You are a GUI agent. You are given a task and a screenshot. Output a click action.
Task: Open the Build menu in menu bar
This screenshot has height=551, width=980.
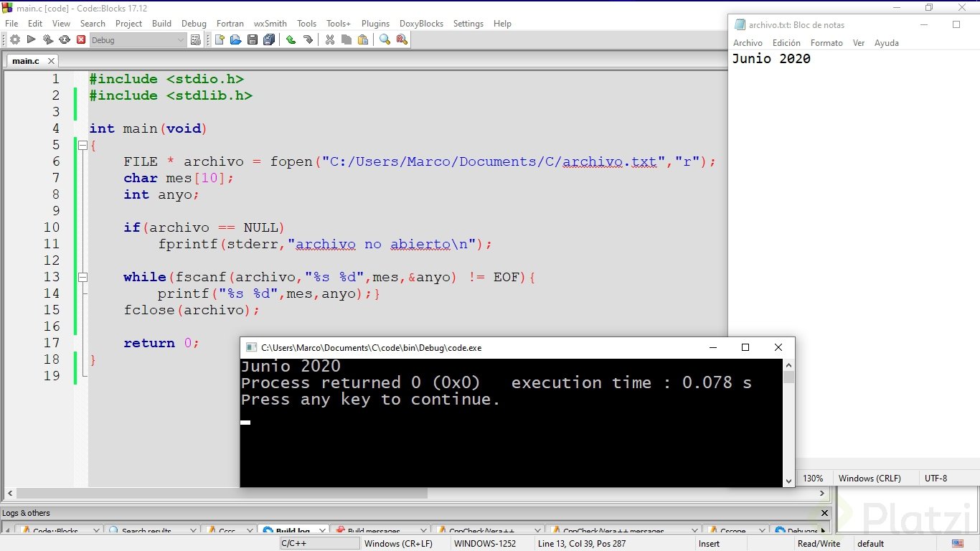tap(161, 24)
